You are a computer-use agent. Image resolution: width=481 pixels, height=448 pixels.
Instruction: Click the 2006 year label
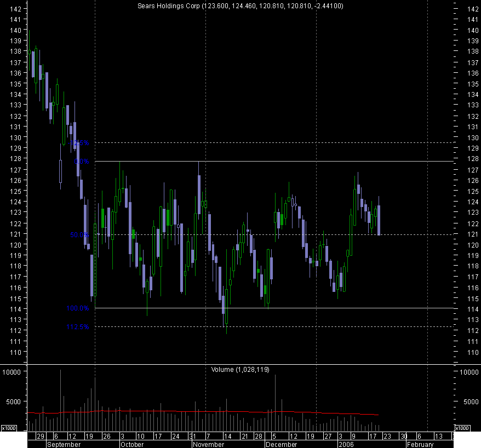[346, 444]
